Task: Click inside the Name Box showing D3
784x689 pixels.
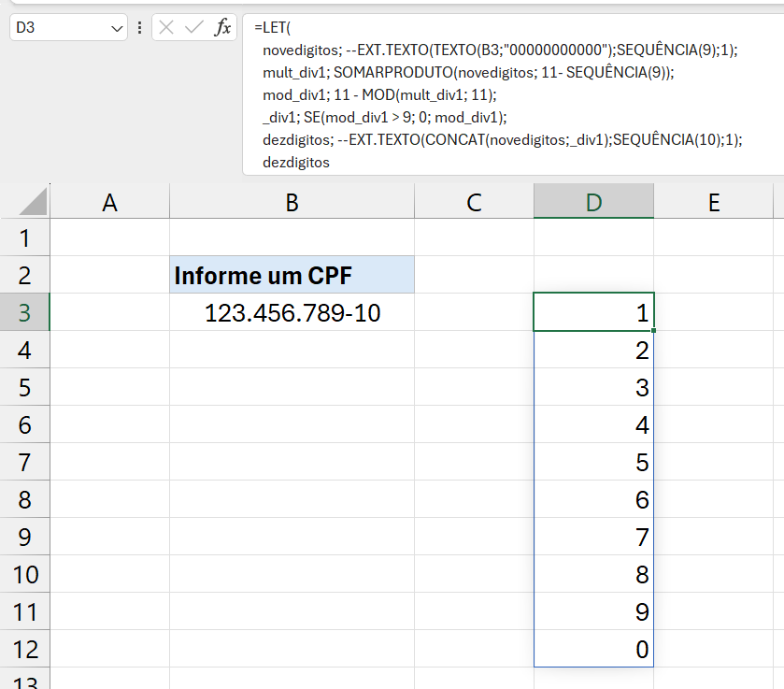Action: pyautogui.click(x=58, y=28)
